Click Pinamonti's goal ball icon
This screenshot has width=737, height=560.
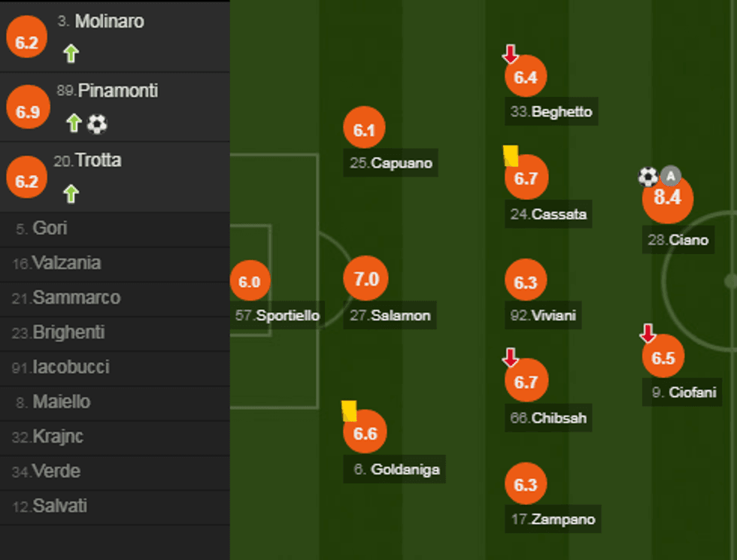[97, 124]
